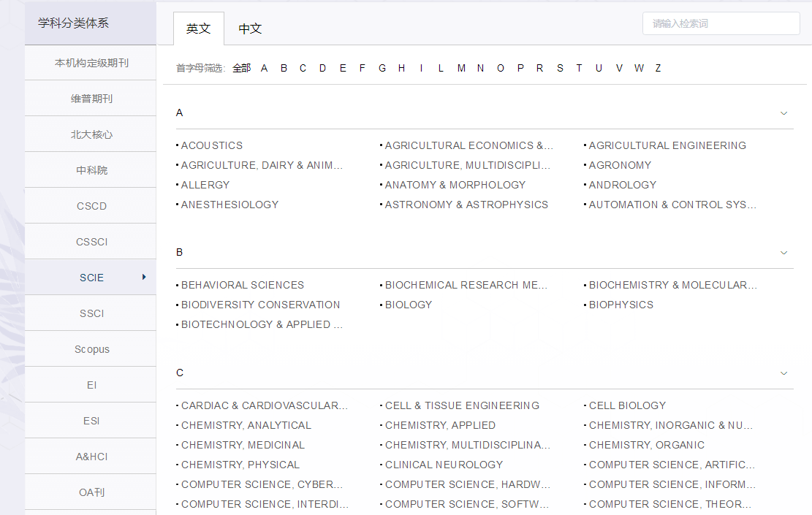Open the 北大核心 category in sidebar
Screen dimensions: 812x515
click(x=91, y=134)
